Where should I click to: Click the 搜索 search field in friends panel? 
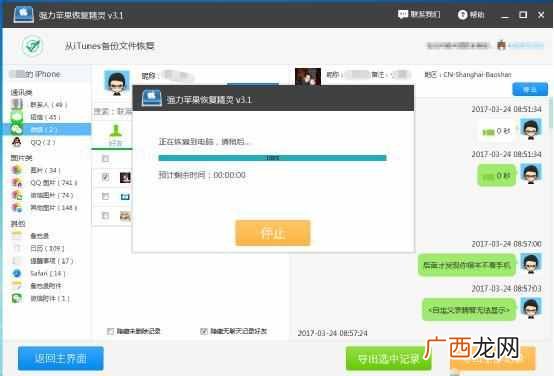click(112, 111)
